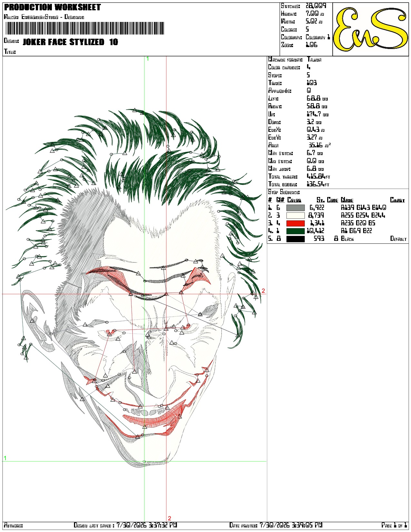Select stitch count '1,341' in stop 3
411x532 pixels.
point(317,223)
